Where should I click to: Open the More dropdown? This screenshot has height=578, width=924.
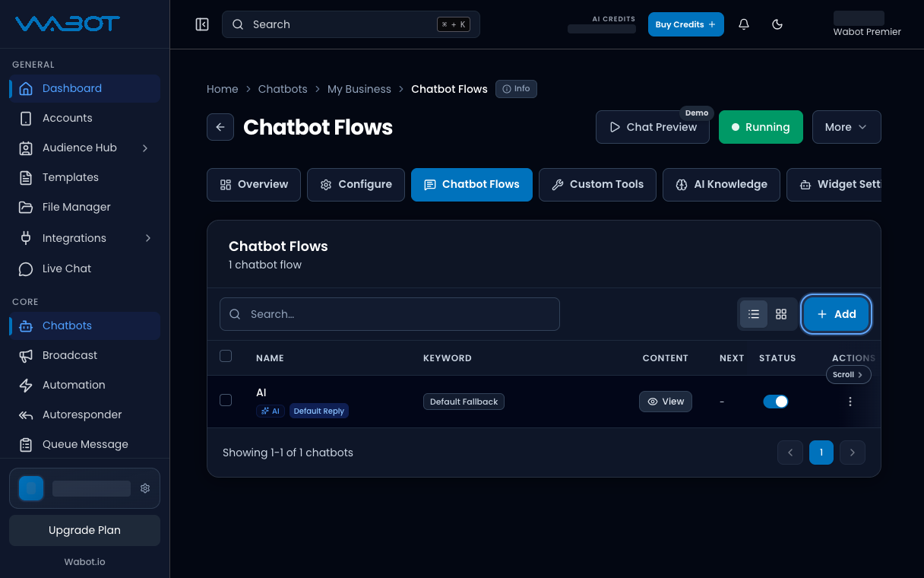pos(846,127)
